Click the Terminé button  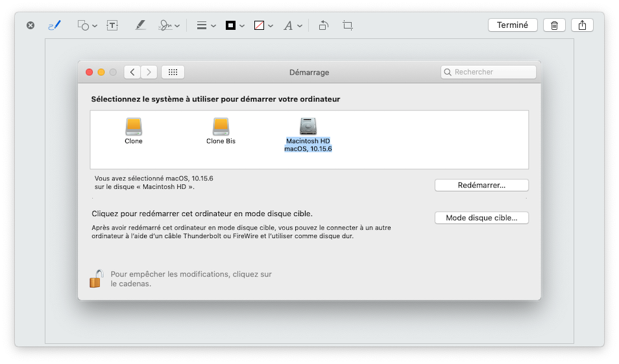[513, 25]
